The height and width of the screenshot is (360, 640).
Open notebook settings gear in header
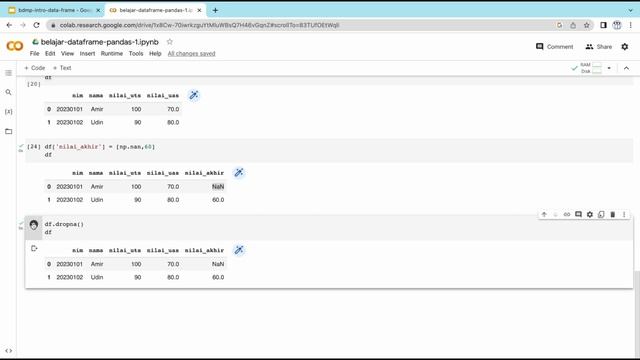click(x=624, y=47)
